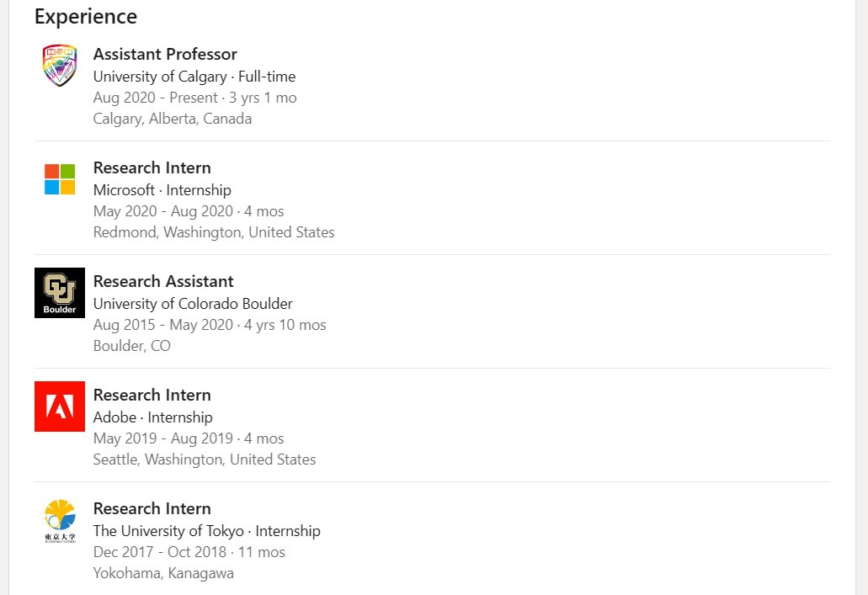
Task: Open the Research Intern title above Microsoft
Action: pos(152,167)
